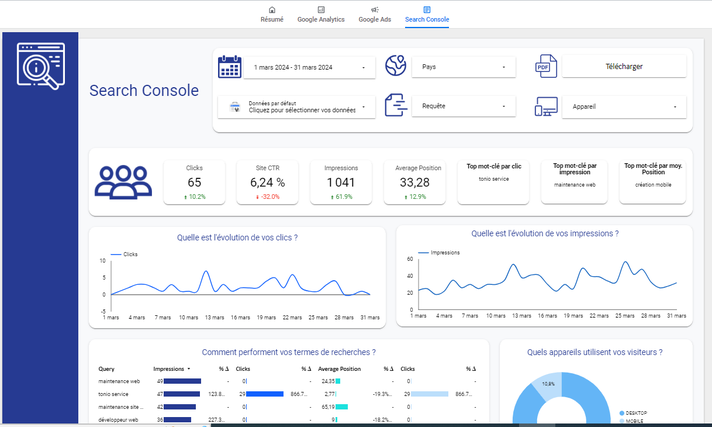Viewport: 712px width, 427px height.
Task: Click the three-people audience icon
Action: [x=123, y=182]
